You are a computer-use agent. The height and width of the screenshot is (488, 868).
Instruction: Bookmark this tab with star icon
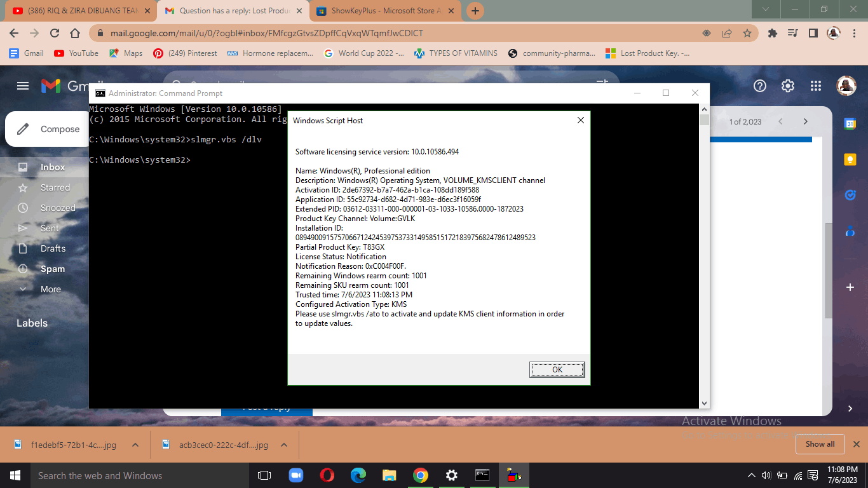(x=747, y=33)
